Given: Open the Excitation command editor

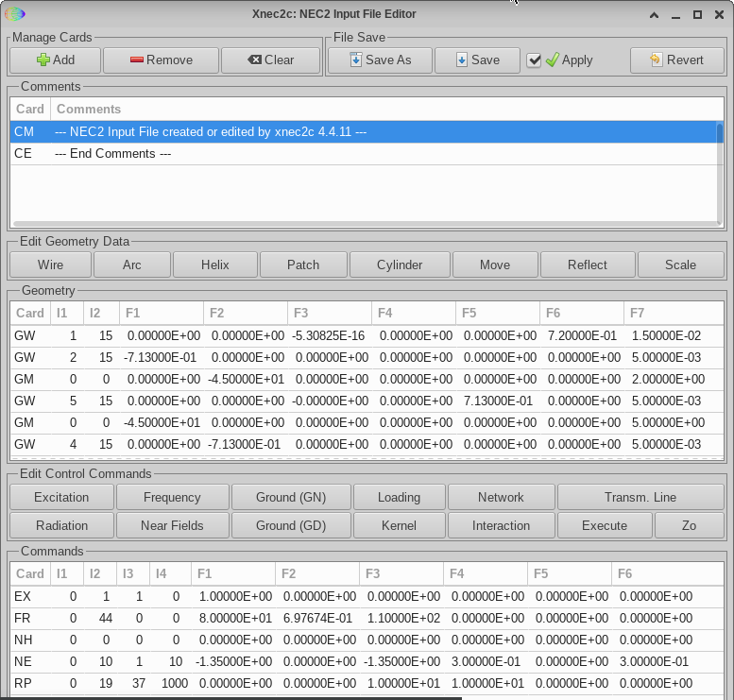Looking at the screenshot, I should tap(61, 497).
